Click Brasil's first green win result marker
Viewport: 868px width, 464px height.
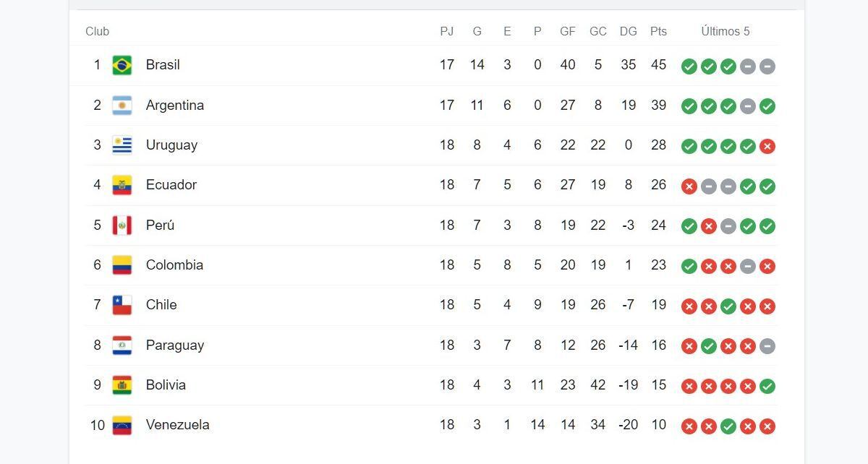(x=689, y=66)
